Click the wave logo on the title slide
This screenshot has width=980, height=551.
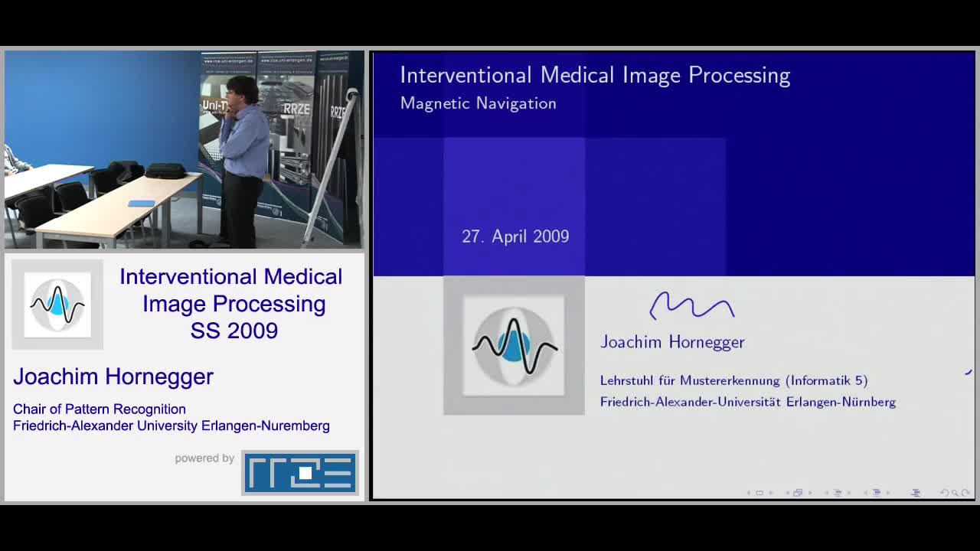click(514, 346)
